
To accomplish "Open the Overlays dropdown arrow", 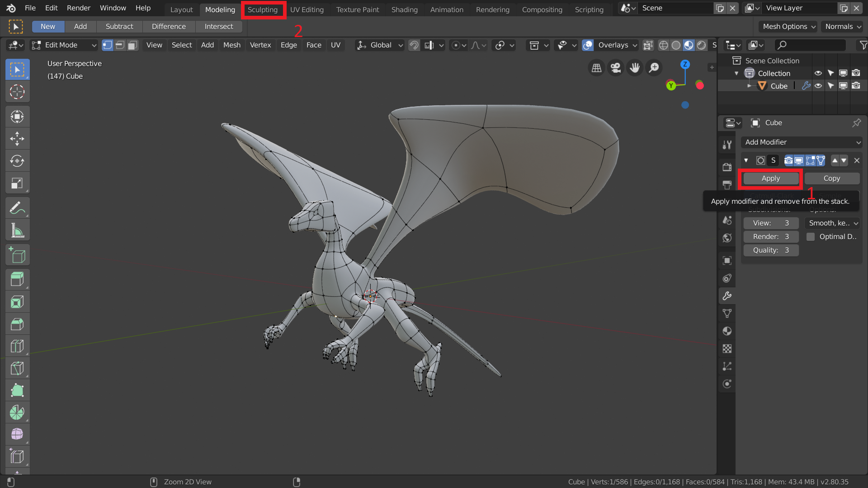I will click(635, 45).
